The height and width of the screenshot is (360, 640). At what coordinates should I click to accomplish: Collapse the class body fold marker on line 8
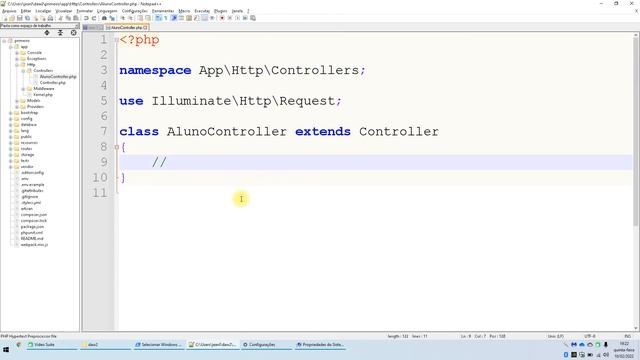pos(117,147)
